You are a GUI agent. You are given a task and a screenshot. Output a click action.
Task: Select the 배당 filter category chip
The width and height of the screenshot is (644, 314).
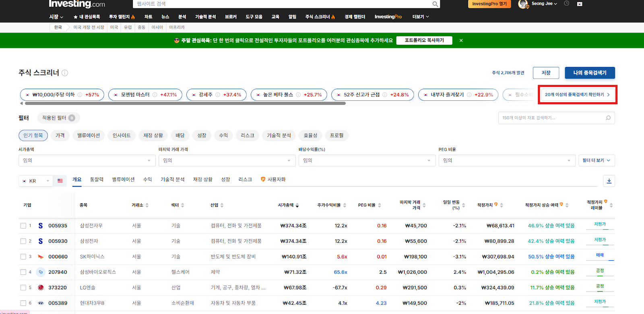point(180,135)
